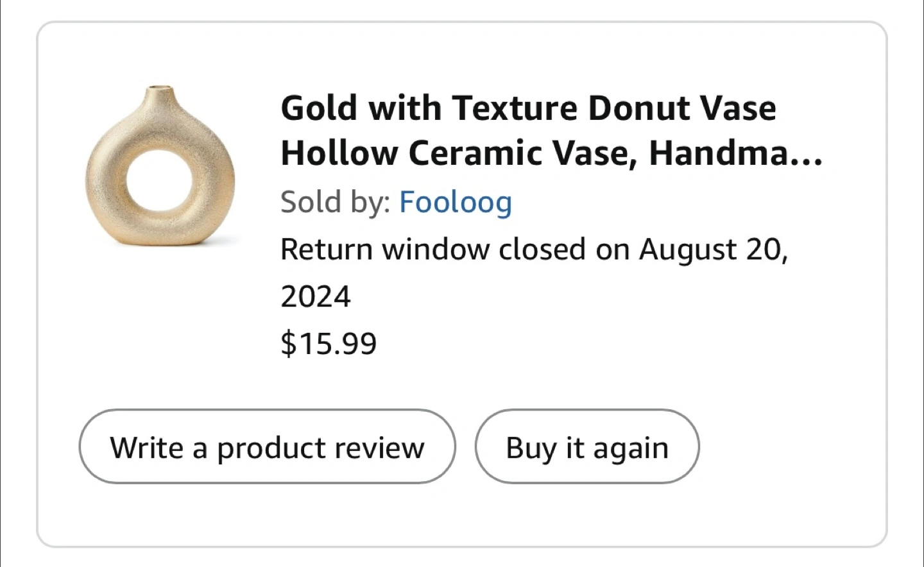This screenshot has width=924, height=567.
Task: Click the 2024 year text
Action: point(316,296)
